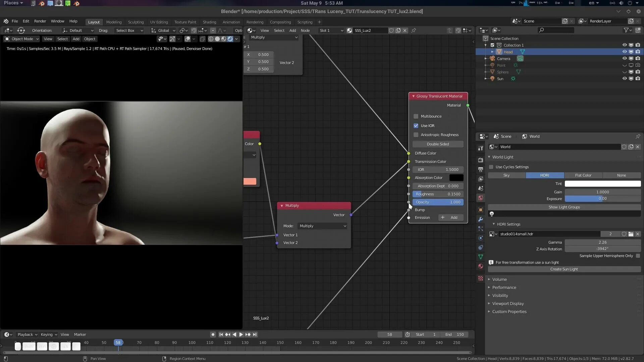Jump to the timeline end frame
This screenshot has width=644, height=362.
click(x=255, y=335)
